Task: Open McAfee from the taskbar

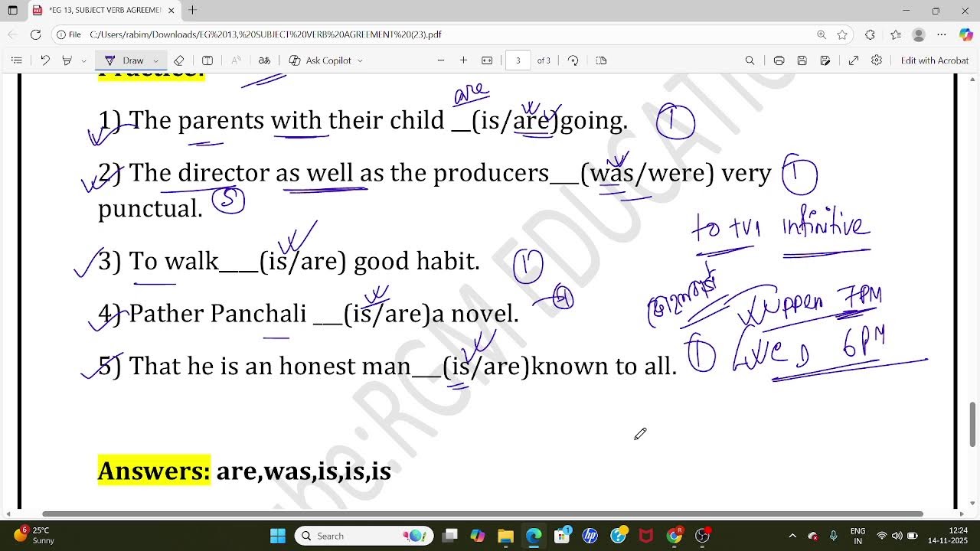Action: pyautogui.click(x=646, y=536)
